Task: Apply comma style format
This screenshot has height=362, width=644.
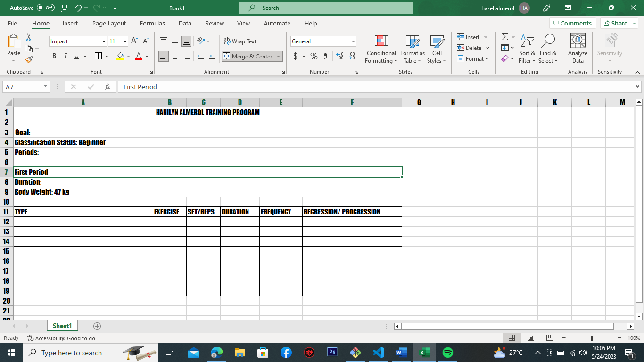Action: tap(325, 56)
